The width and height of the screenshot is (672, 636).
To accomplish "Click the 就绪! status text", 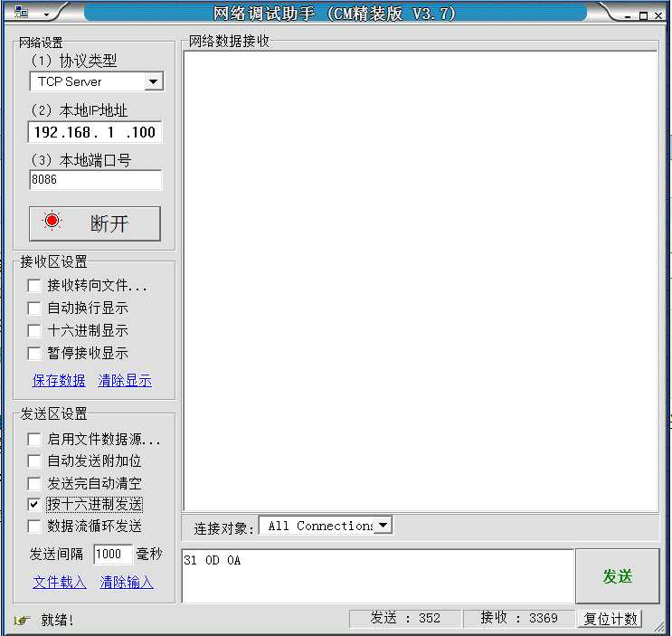I will tap(57, 620).
